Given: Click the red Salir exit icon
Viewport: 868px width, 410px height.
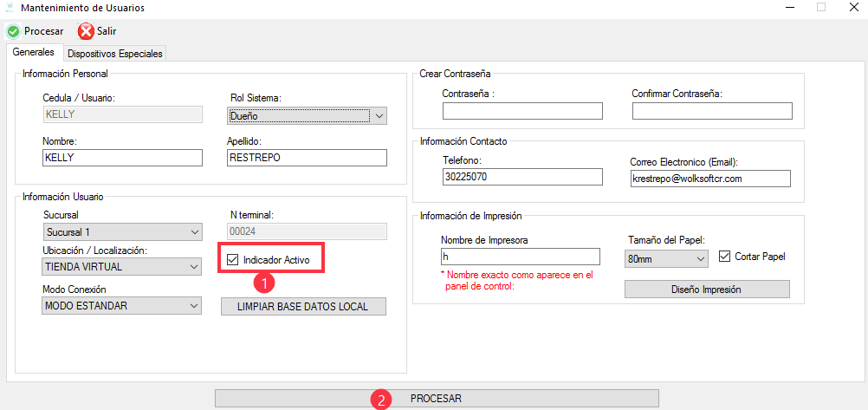Looking at the screenshot, I should (86, 31).
